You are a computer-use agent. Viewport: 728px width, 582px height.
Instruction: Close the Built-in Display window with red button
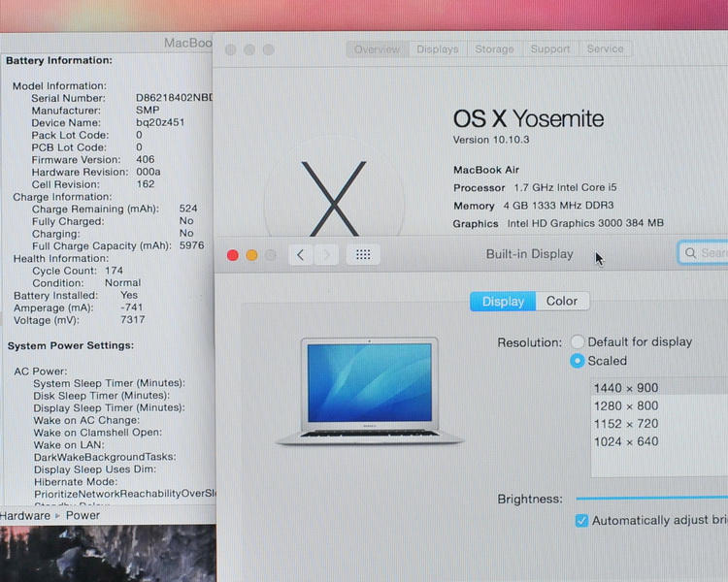(233, 255)
